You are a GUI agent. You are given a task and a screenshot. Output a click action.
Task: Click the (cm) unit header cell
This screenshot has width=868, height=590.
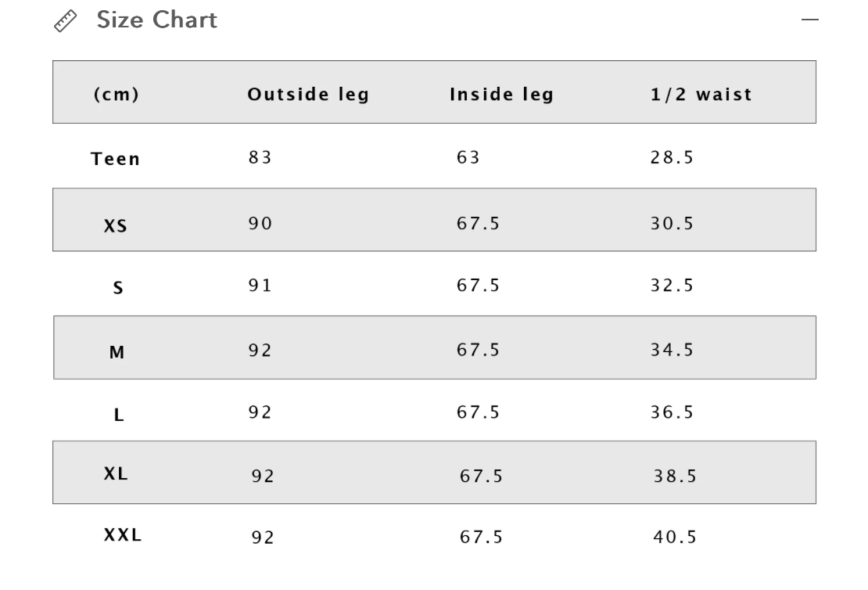[x=116, y=95]
